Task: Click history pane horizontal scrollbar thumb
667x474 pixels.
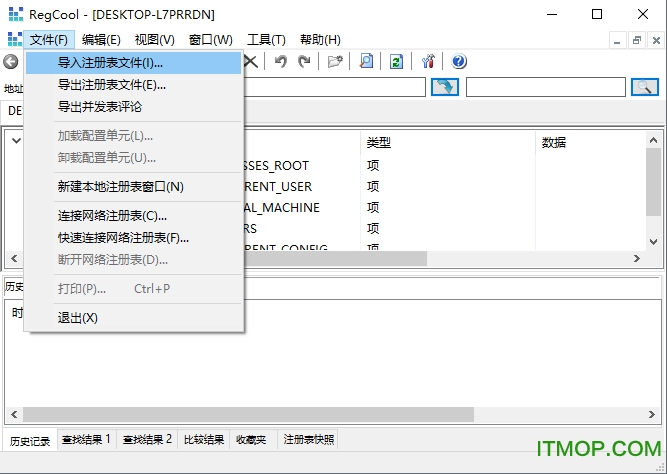Action: pos(248,414)
